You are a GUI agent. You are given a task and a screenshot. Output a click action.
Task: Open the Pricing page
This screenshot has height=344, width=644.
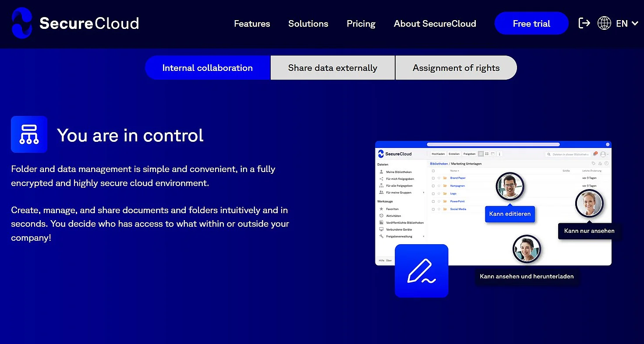pyautogui.click(x=361, y=24)
